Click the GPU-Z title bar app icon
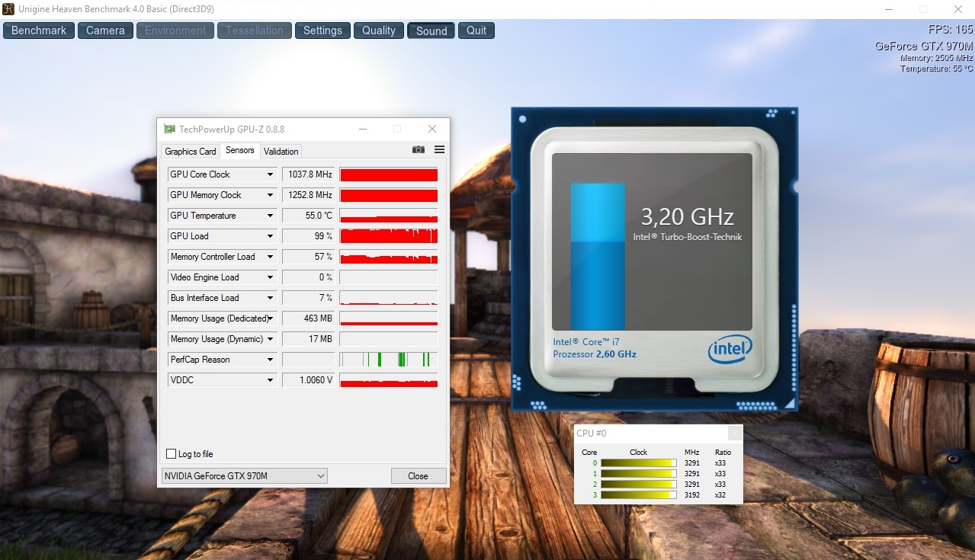Screen dimensions: 975x560 pyautogui.click(x=170, y=130)
